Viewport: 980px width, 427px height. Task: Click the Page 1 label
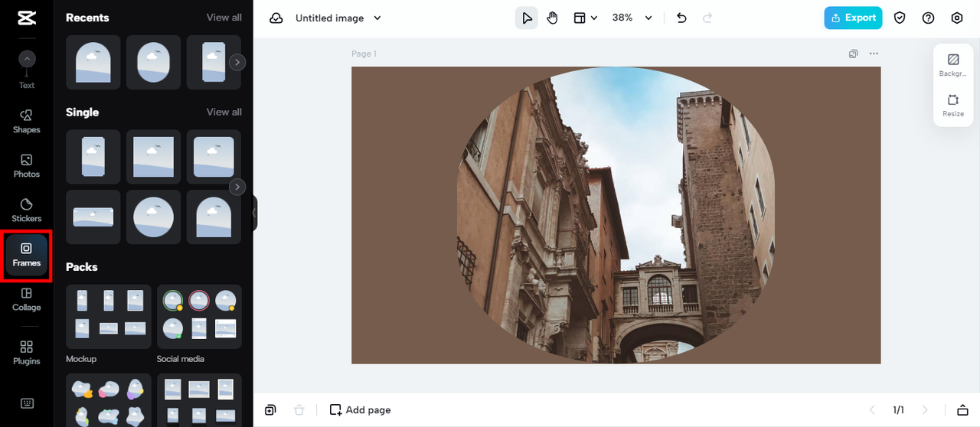pyautogui.click(x=364, y=54)
